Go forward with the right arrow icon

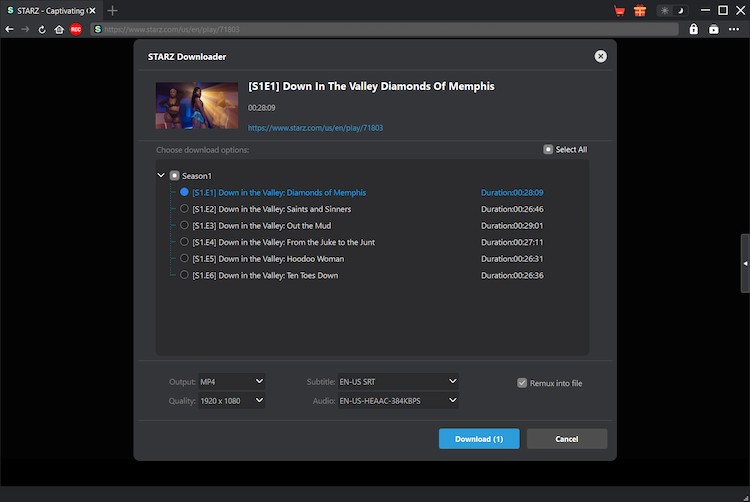pyautogui.click(x=25, y=30)
